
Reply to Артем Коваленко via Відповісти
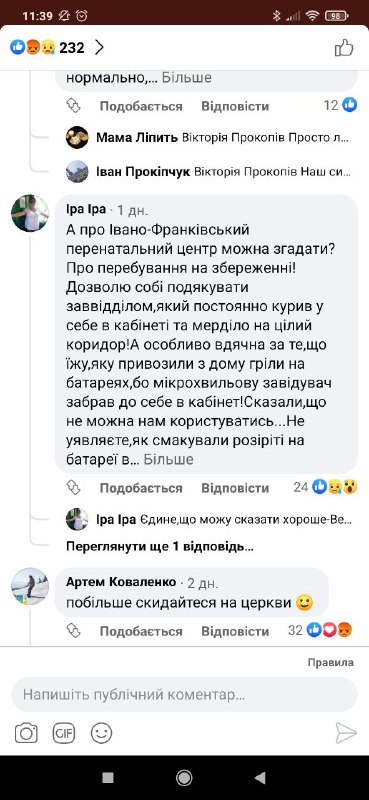click(x=235, y=631)
